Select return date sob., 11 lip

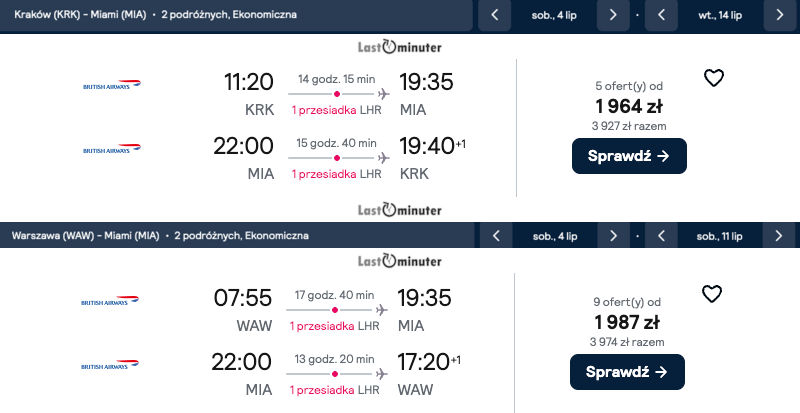(720, 236)
